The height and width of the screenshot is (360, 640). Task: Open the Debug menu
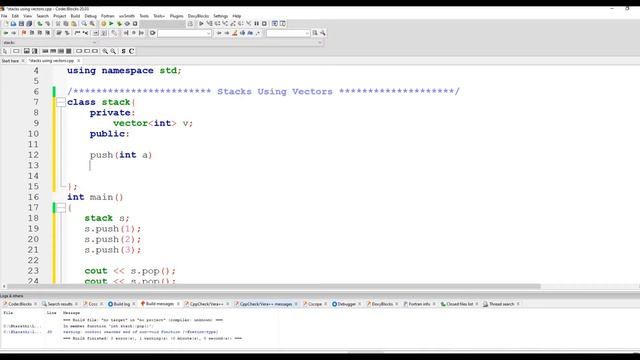(x=91, y=16)
